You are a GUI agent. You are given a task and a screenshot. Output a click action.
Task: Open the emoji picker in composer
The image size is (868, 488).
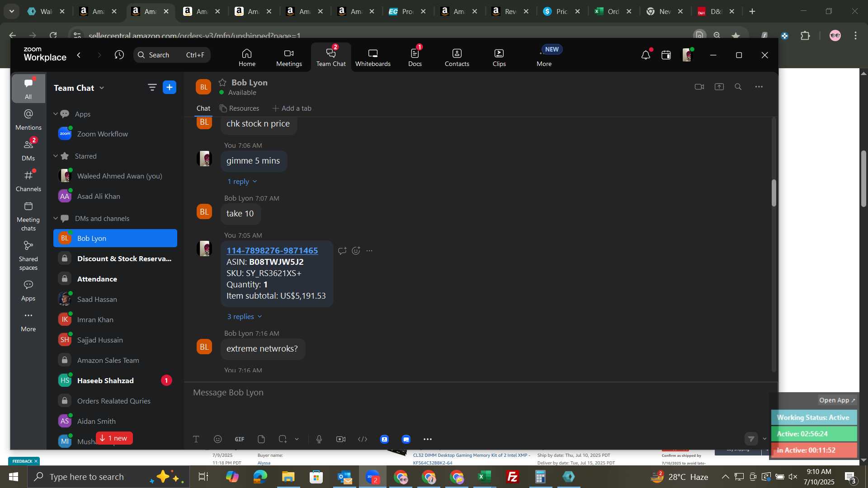(218, 439)
